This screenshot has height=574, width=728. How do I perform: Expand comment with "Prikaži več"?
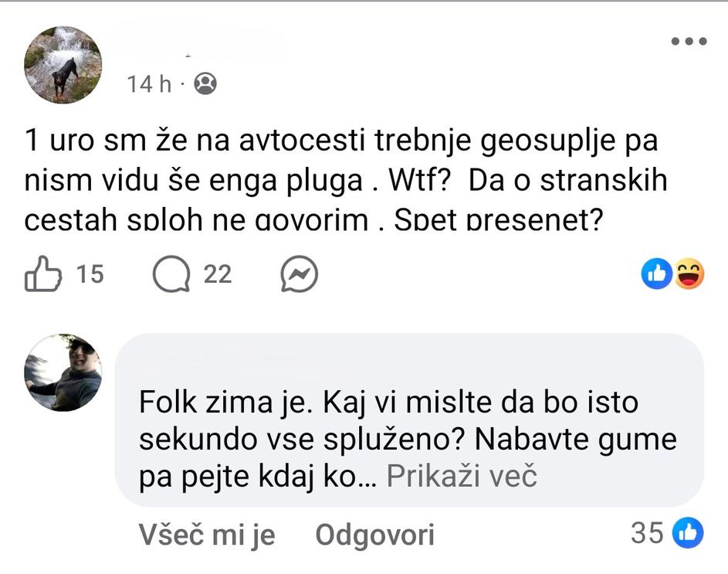(461, 477)
